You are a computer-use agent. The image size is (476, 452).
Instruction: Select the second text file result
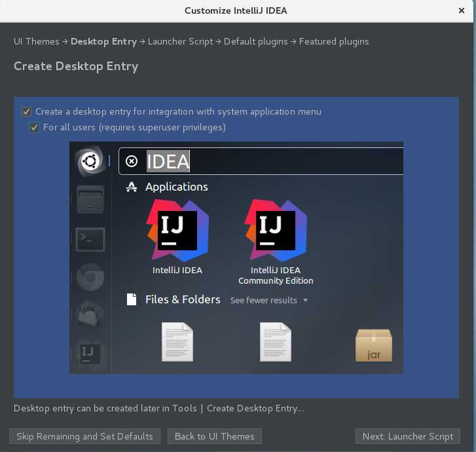pos(276,342)
